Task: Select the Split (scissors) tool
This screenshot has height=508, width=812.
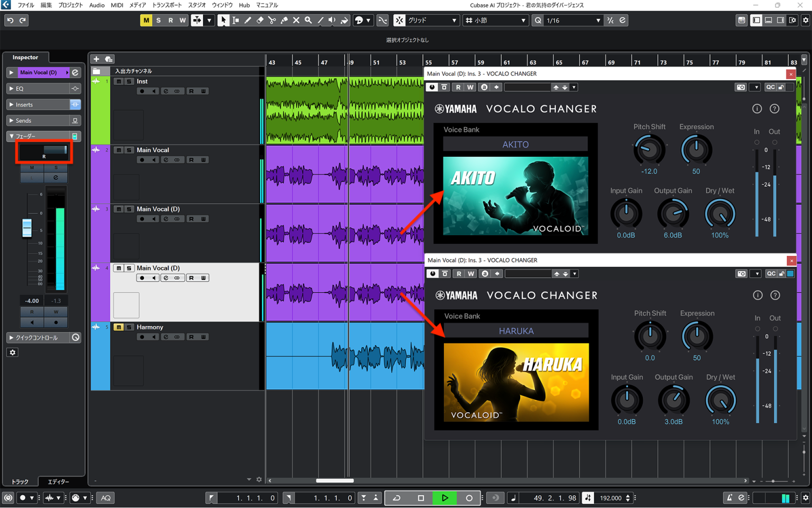Action: click(x=272, y=20)
